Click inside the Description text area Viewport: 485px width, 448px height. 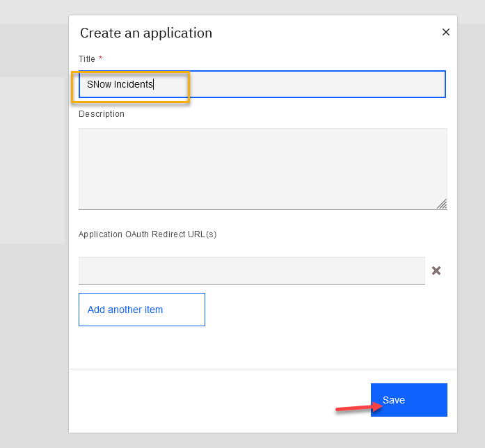coord(262,168)
